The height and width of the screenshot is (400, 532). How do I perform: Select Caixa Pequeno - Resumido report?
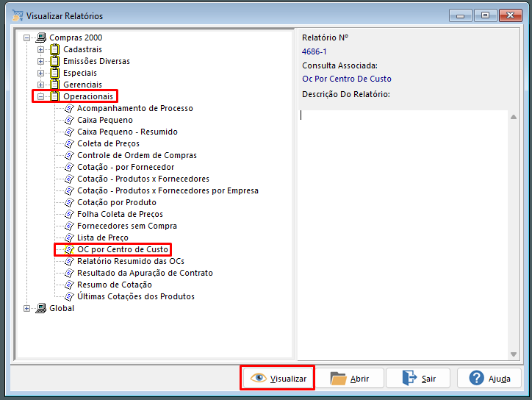(x=127, y=132)
